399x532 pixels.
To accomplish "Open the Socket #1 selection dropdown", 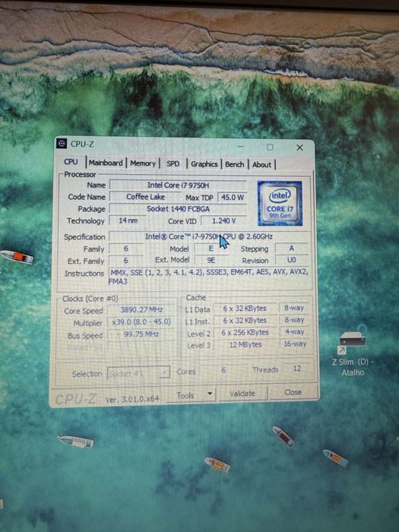I will point(138,373).
